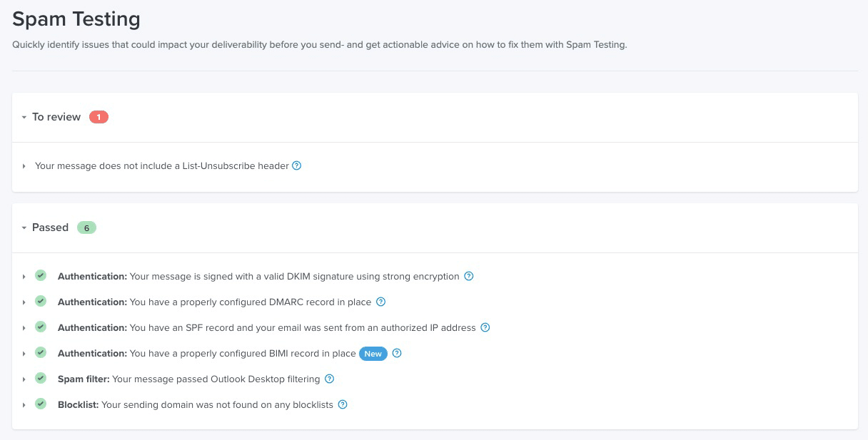Click the checkmark beside DMARC authentication result
This screenshot has height=440, width=868.
click(41, 300)
